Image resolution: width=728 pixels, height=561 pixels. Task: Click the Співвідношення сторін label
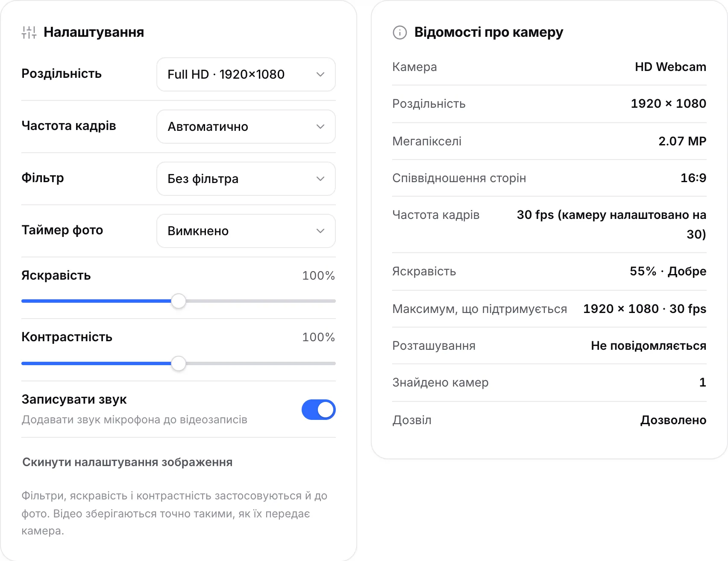[x=459, y=178]
